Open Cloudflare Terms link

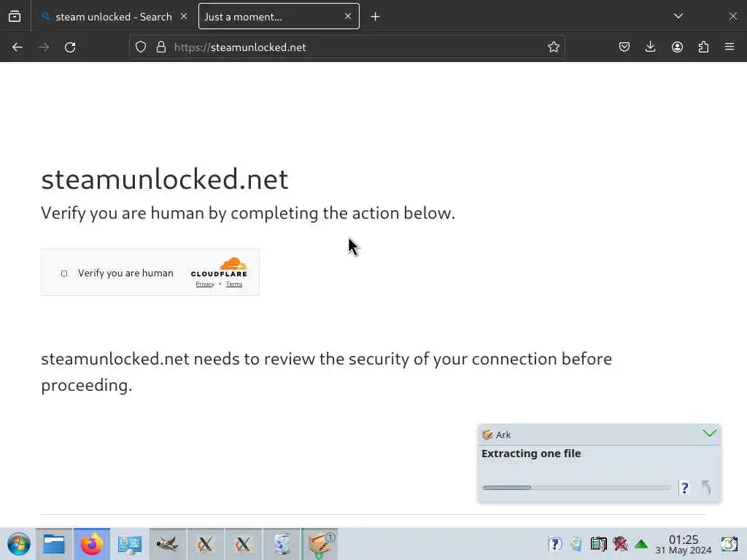(x=233, y=284)
